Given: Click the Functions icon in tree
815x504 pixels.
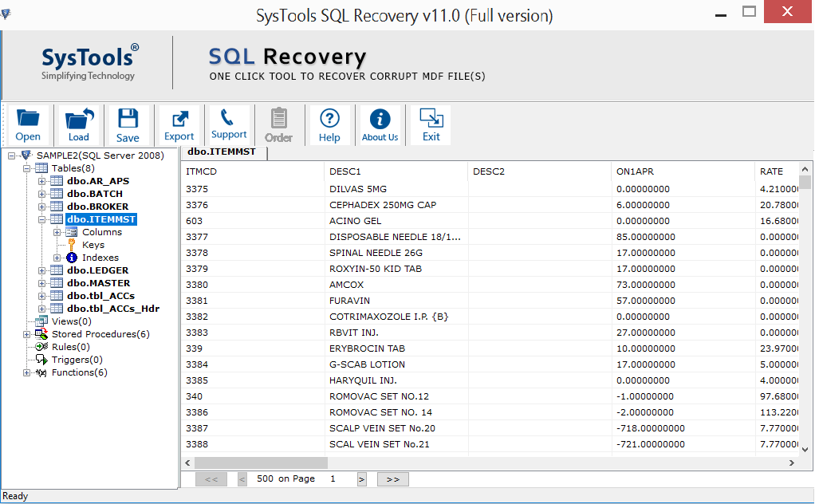Looking at the screenshot, I should pos(41,372).
